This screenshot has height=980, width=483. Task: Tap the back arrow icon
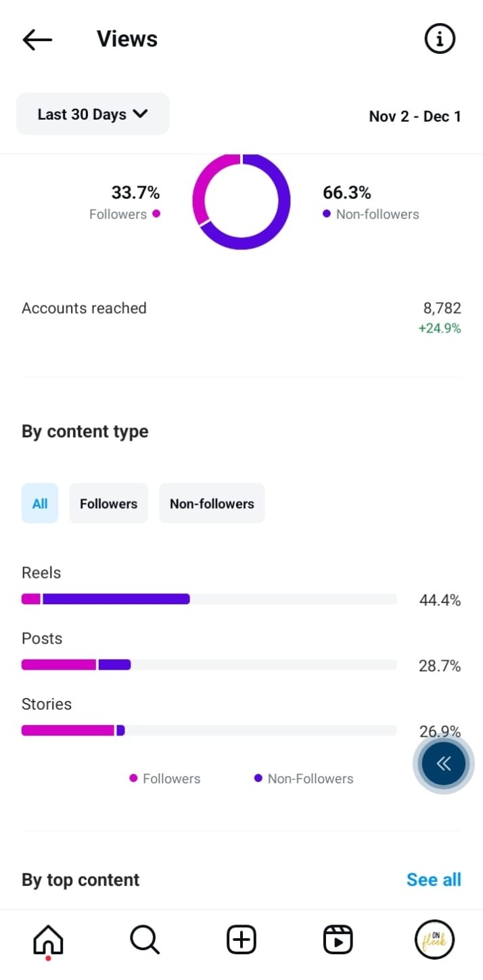tap(37, 40)
